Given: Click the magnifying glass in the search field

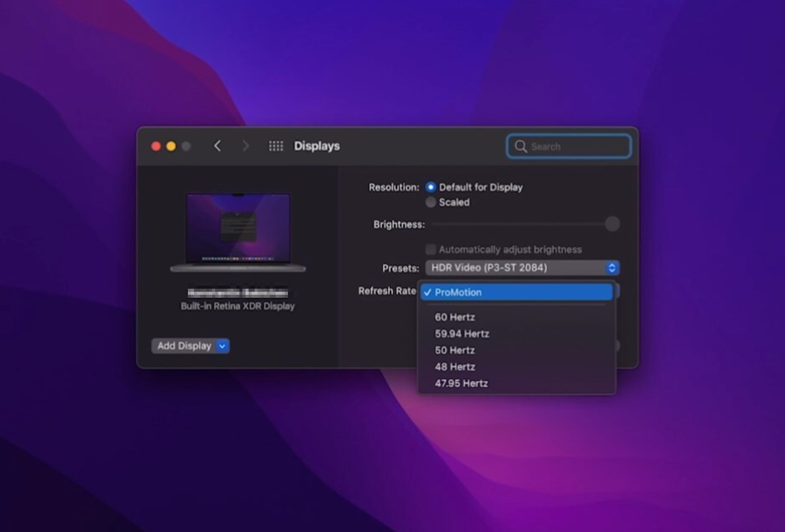Looking at the screenshot, I should click(521, 146).
